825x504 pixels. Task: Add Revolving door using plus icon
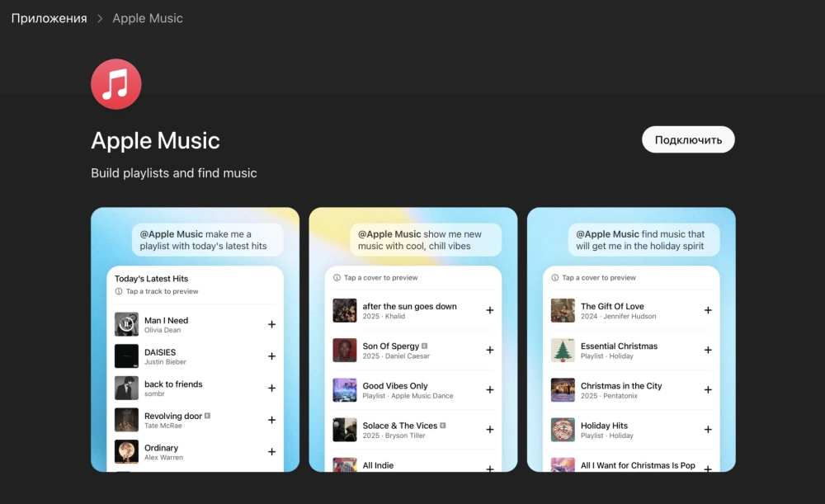pos(271,420)
